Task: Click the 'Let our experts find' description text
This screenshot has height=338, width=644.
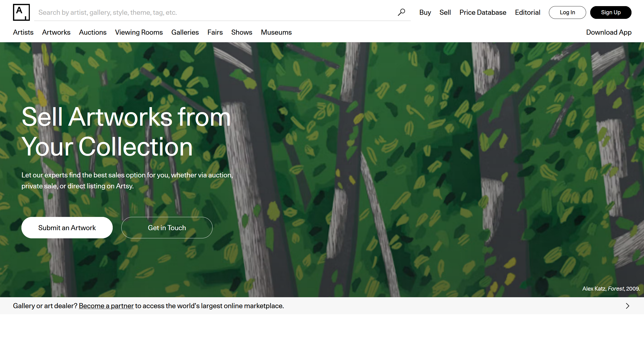Action: tap(127, 180)
